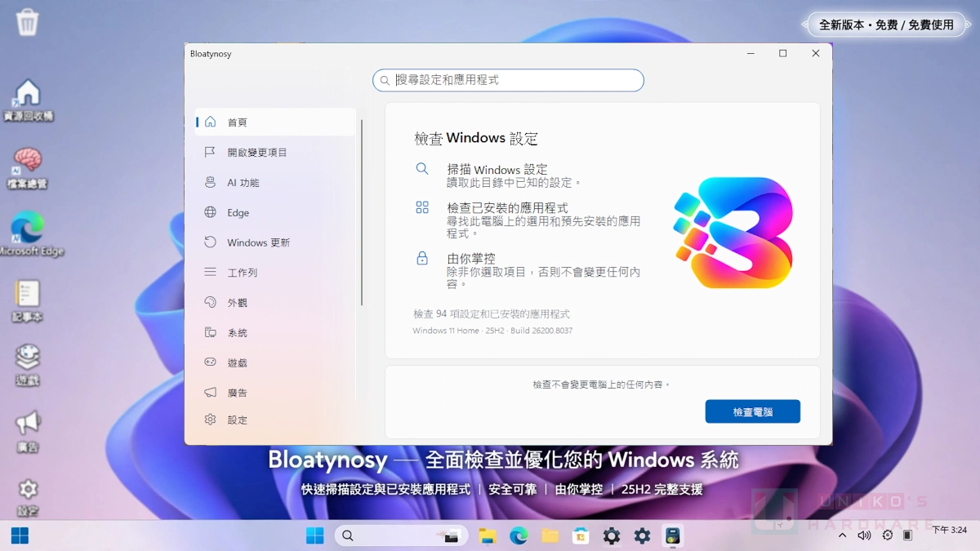Click the note 檢查不會變更電腦上的任何內容
Screen dimensions: 980x551
coord(601,384)
